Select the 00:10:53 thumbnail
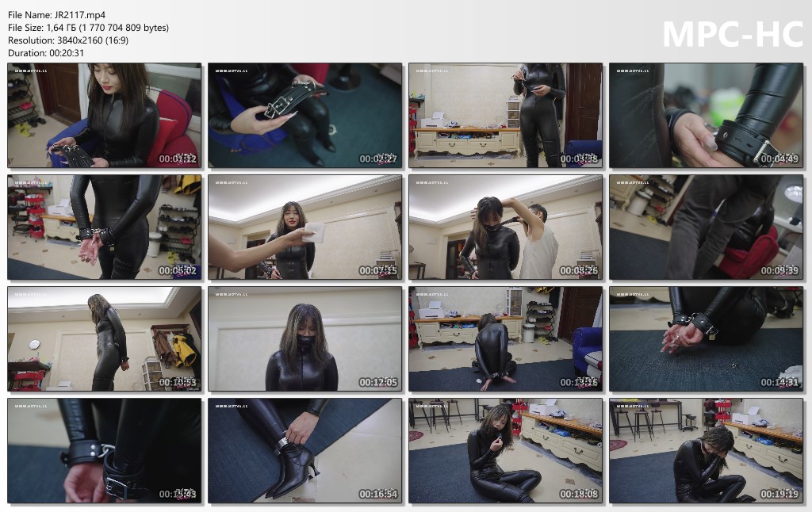The width and height of the screenshot is (812, 512). click(105, 339)
